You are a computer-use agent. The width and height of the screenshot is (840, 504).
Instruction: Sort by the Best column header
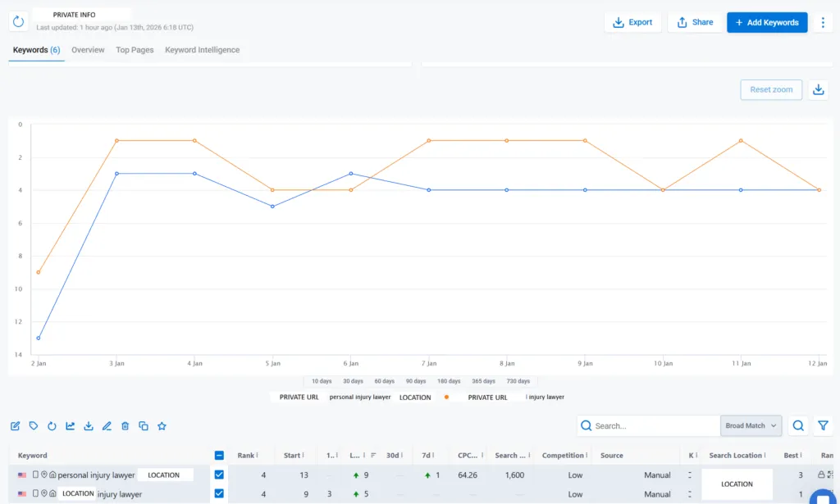coord(791,456)
